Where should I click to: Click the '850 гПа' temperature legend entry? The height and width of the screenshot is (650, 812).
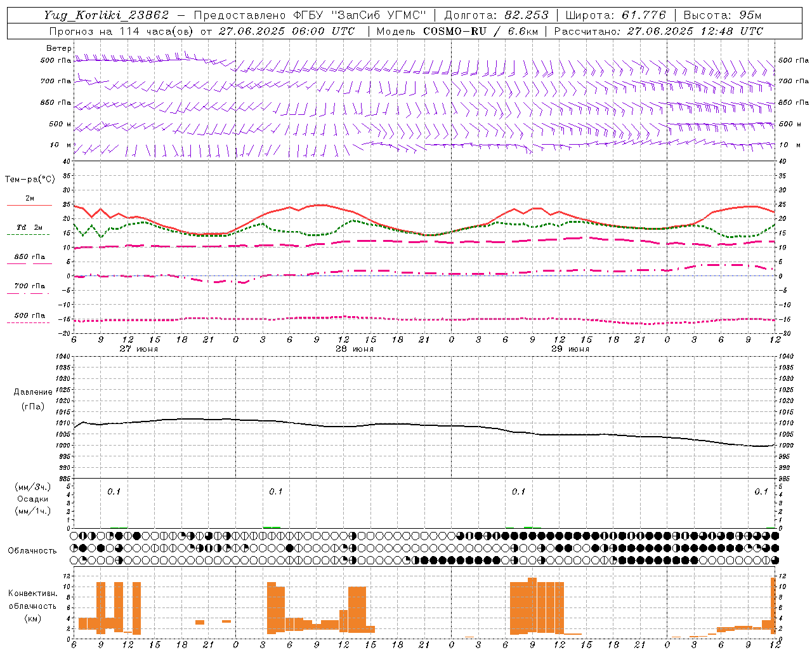30,257
